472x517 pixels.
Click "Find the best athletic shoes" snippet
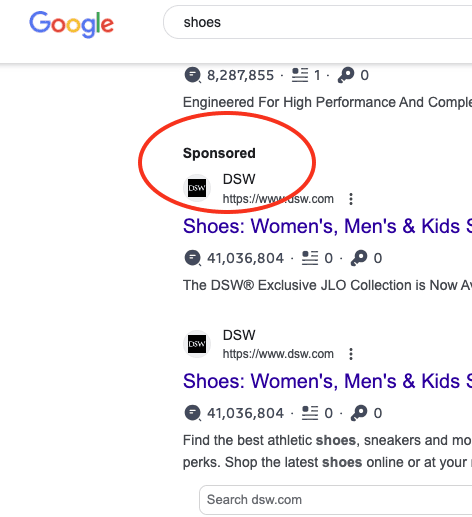tap(327, 451)
